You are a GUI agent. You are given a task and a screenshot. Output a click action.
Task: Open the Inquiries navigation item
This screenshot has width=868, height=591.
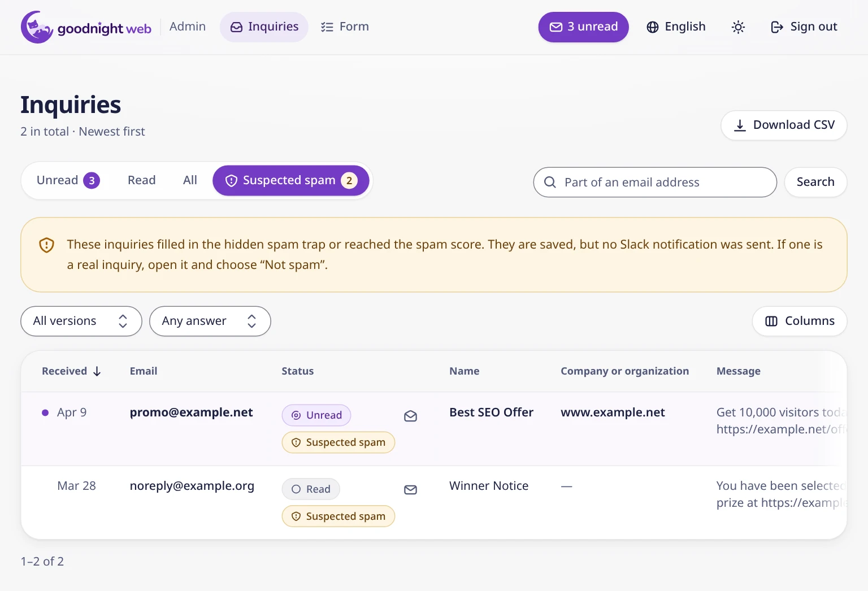[x=264, y=27]
